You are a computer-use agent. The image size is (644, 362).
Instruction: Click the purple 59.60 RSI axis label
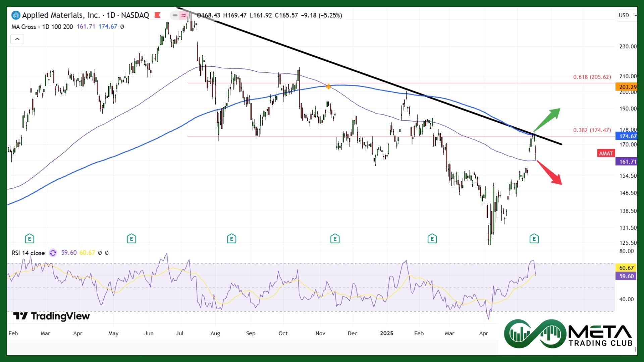(x=626, y=276)
